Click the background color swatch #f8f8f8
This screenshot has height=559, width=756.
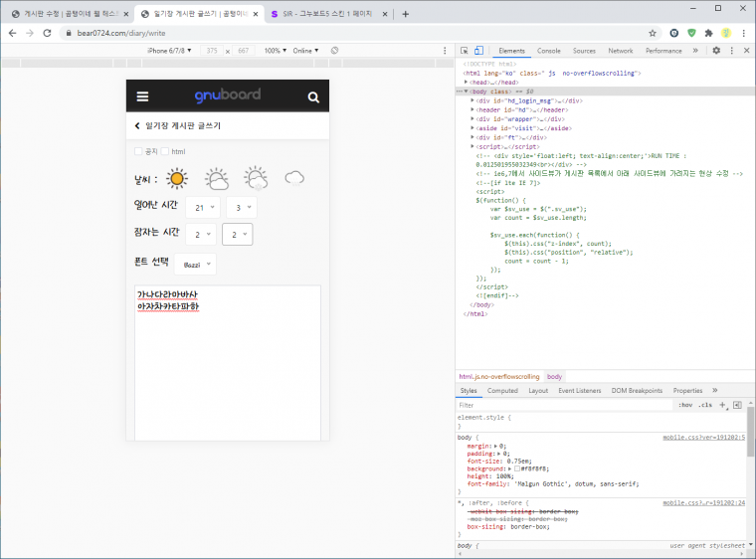(x=516, y=466)
